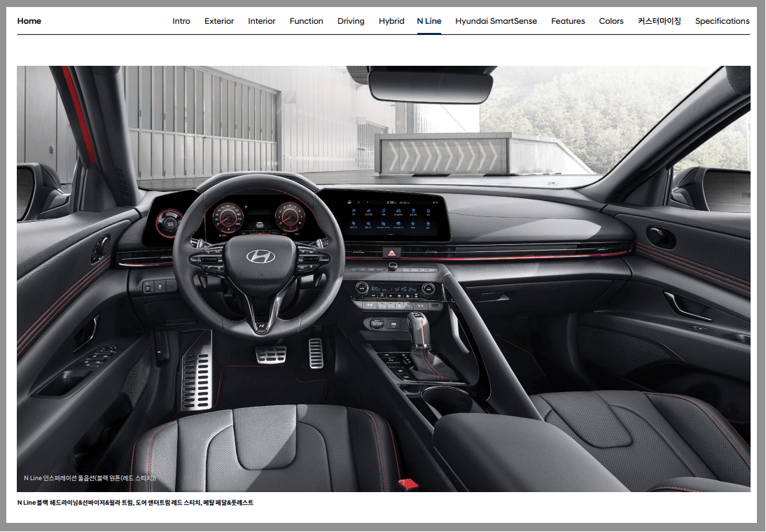Jump to the Specifications page
766x532 pixels.
pos(722,21)
